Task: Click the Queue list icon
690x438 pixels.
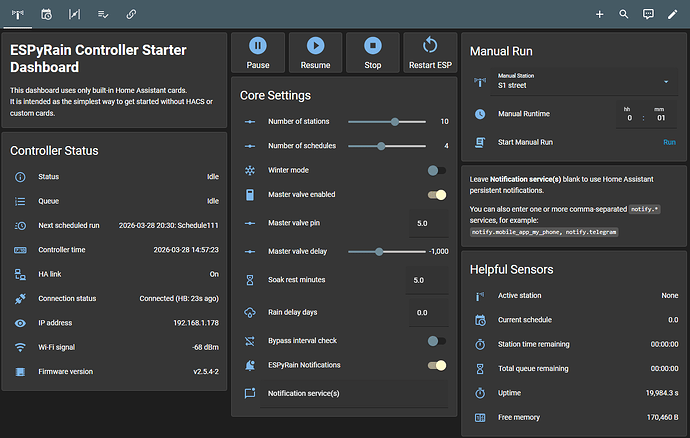Action: (x=20, y=201)
